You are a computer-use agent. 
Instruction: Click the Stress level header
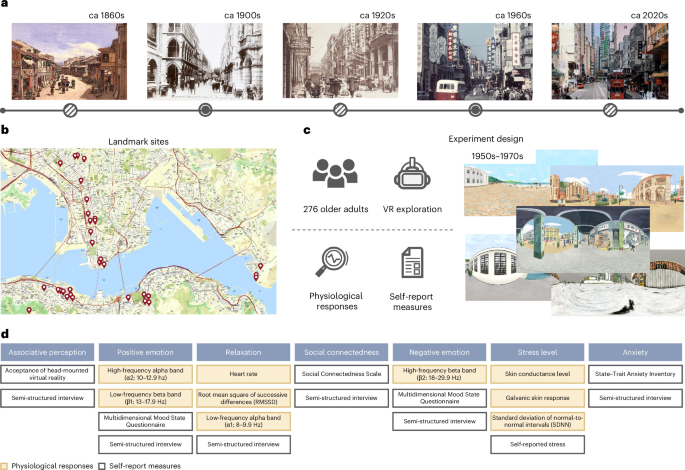(x=537, y=352)
